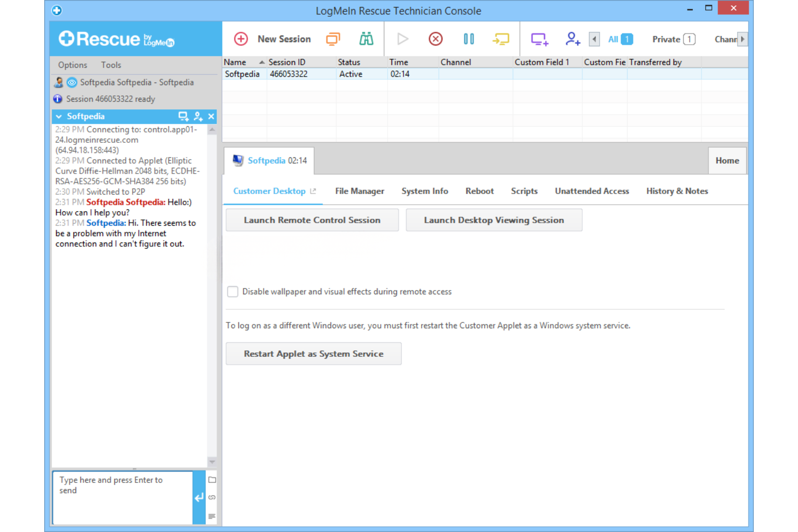Open the Options menu

click(72, 65)
